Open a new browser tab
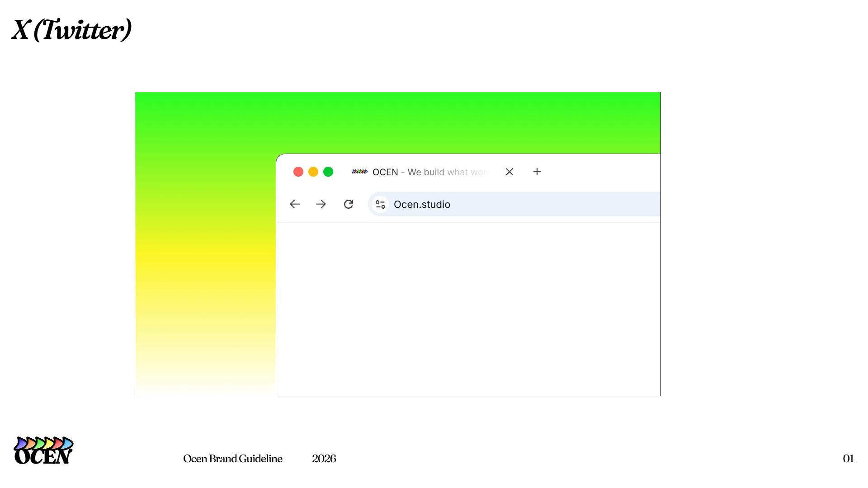 tap(537, 172)
